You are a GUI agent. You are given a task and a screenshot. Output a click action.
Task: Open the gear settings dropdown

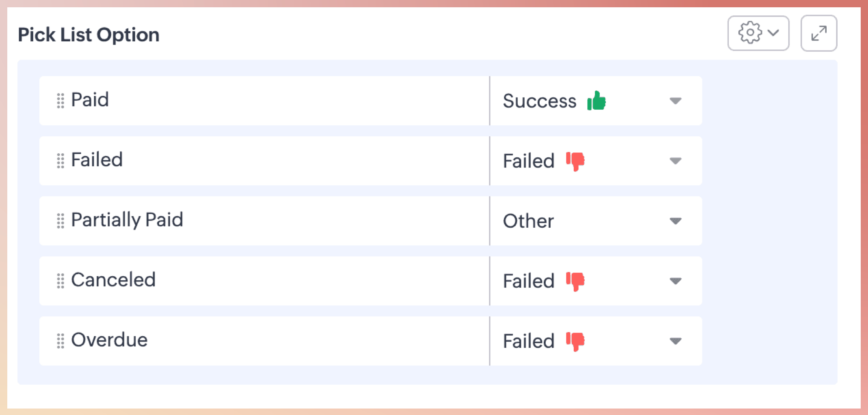click(x=758, y=33)
